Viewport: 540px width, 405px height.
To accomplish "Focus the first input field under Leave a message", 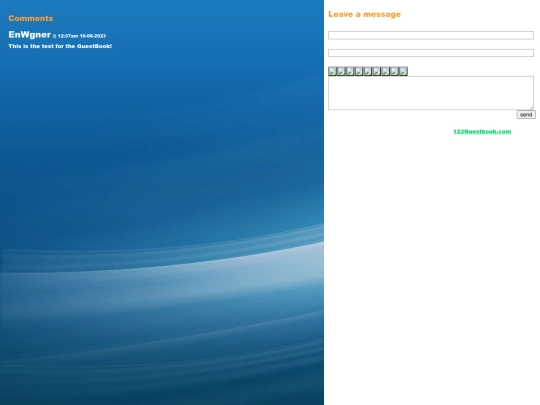I will pyautogui.click(x=431, y=35).
